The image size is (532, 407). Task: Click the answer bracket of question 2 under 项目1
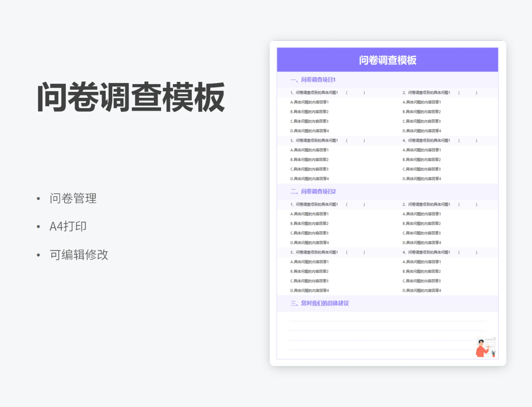(x=467, y=93)
